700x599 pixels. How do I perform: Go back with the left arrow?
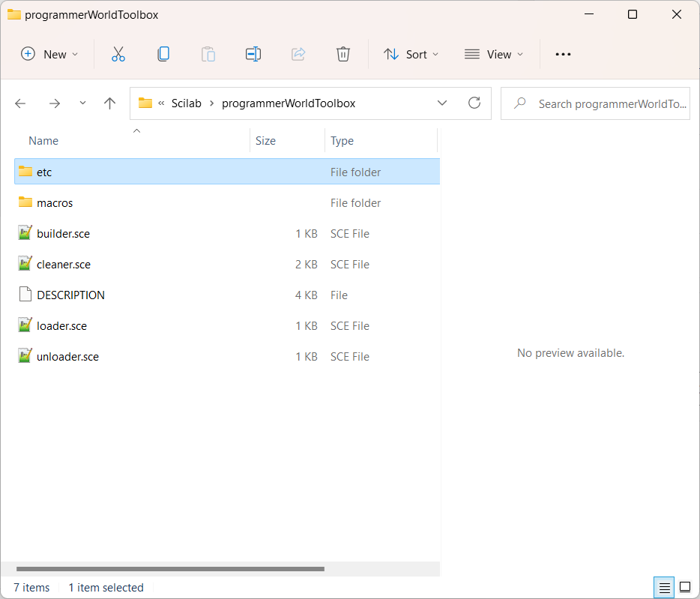click(20, 103)
